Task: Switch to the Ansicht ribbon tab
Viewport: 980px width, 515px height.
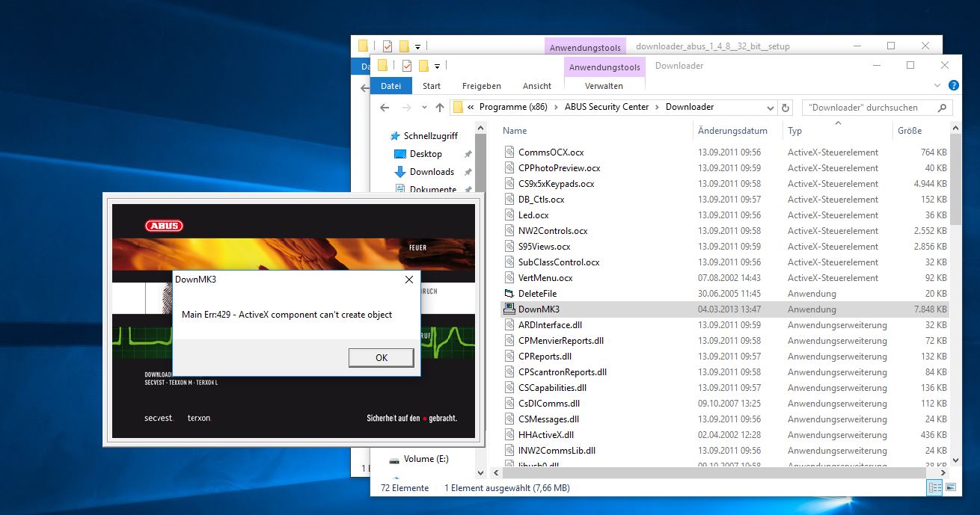Action: pos(537,86)
